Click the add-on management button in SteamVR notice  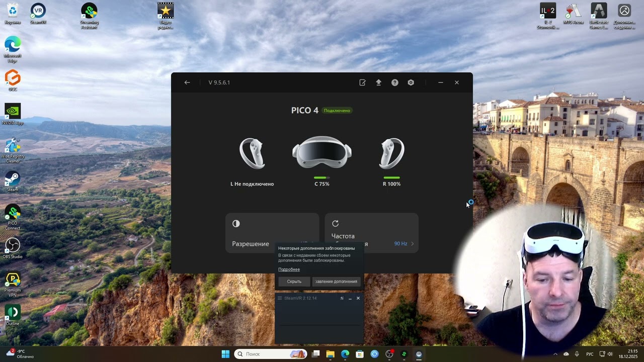(x=336, y=282)
